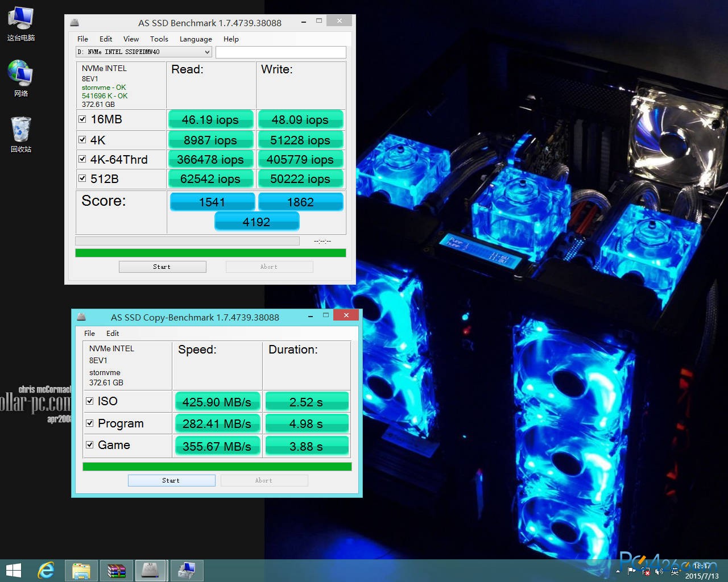Launch Internet Explorer from taskbar
Viewport: 728px width, 582px height.
(x=45, y=570)
